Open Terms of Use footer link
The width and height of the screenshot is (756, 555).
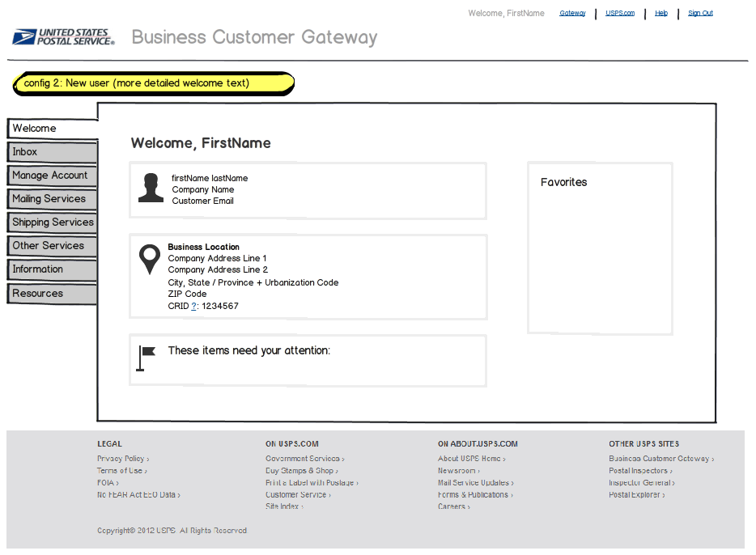click(x=122, y=471)
